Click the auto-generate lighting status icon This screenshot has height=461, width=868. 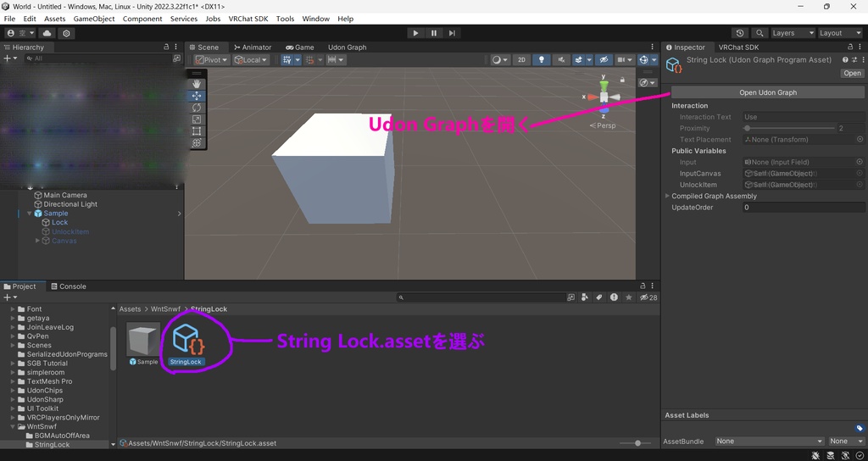tap(845, 455)
